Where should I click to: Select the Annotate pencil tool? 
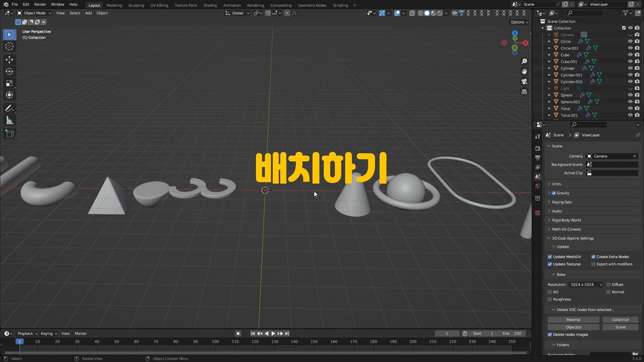pyautogui.click(x=9, y=108)
